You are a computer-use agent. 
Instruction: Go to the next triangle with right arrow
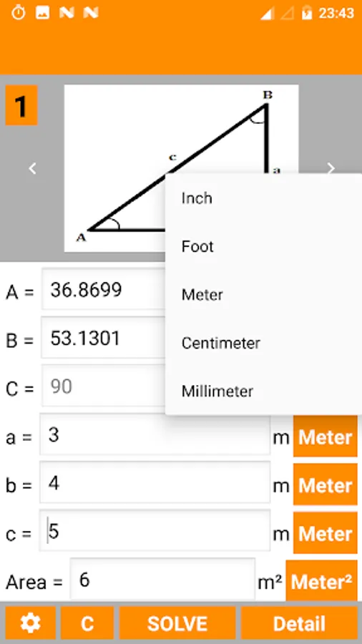331,168
